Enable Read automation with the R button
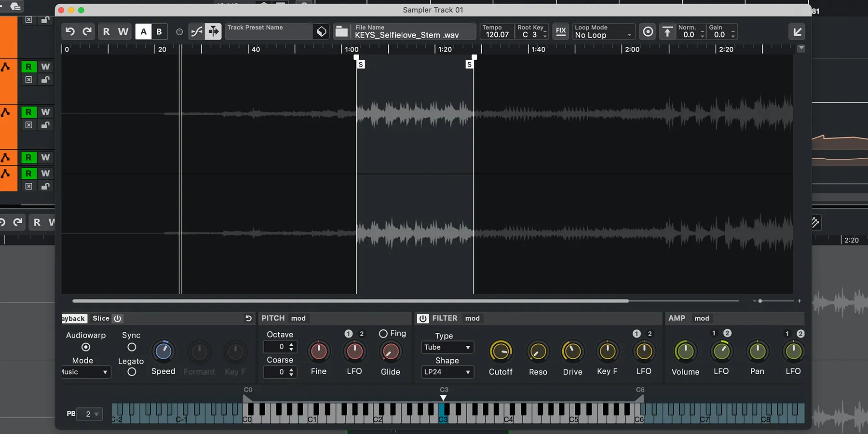The width and height of the screenshot is (868, 434). click(107, 31)
